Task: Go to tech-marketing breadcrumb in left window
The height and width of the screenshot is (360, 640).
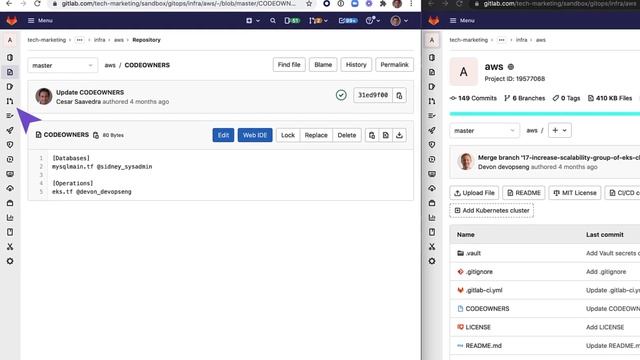Action: click(47, 40)
